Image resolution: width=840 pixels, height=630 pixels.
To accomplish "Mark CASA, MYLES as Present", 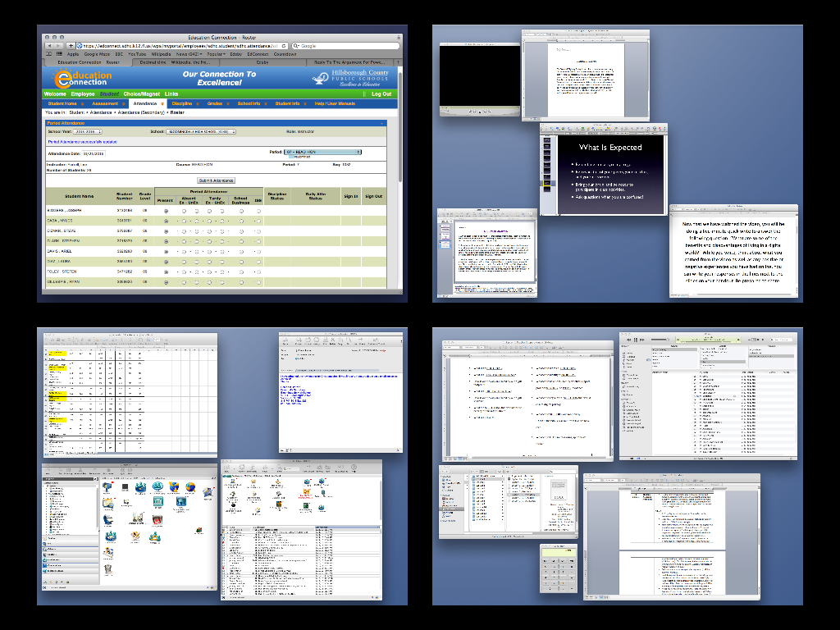I will click(x=166, y=221).
